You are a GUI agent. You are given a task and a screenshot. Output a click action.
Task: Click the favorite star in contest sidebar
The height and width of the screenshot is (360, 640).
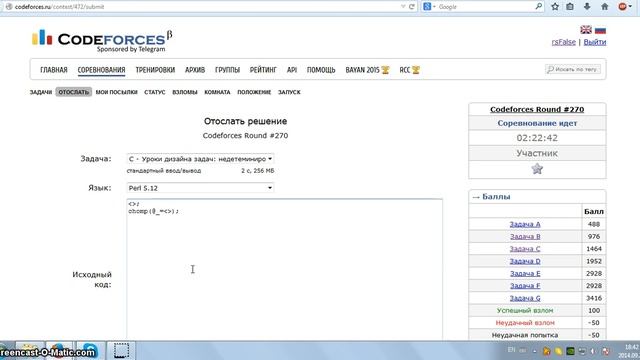[x=537, y=169]
